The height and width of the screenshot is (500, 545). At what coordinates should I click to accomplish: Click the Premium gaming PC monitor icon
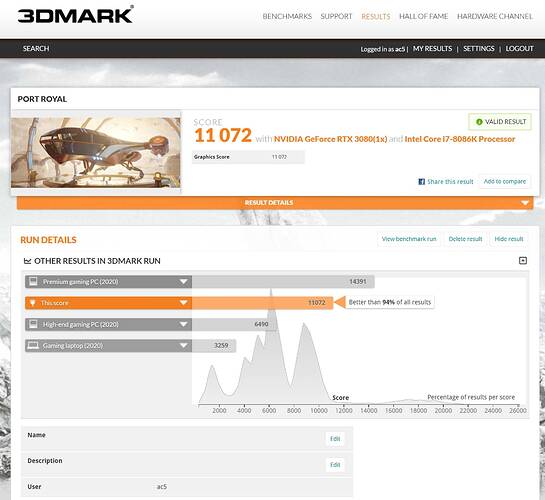(x=33, y=281)
